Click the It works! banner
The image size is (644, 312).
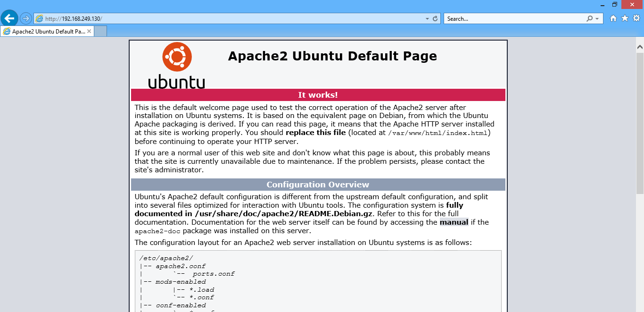tap(318, 95)
